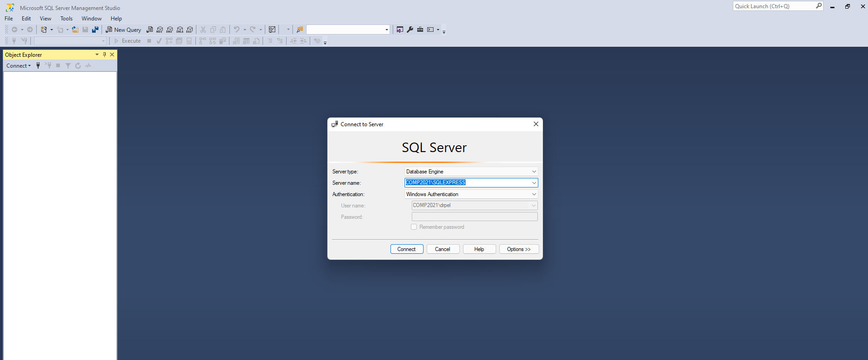Screen dimensions: 868x360
Task: Click the New Query toolbar button
Action: 123,30
